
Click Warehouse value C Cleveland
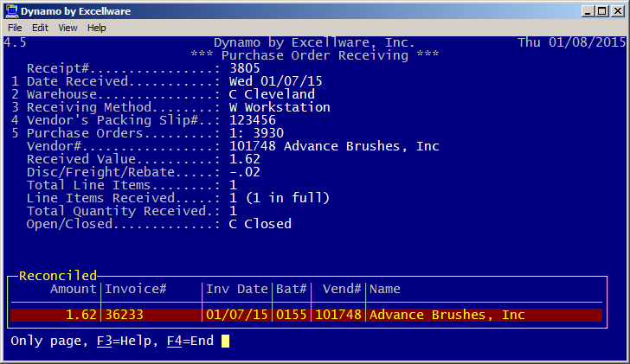(x=272, y=94)
